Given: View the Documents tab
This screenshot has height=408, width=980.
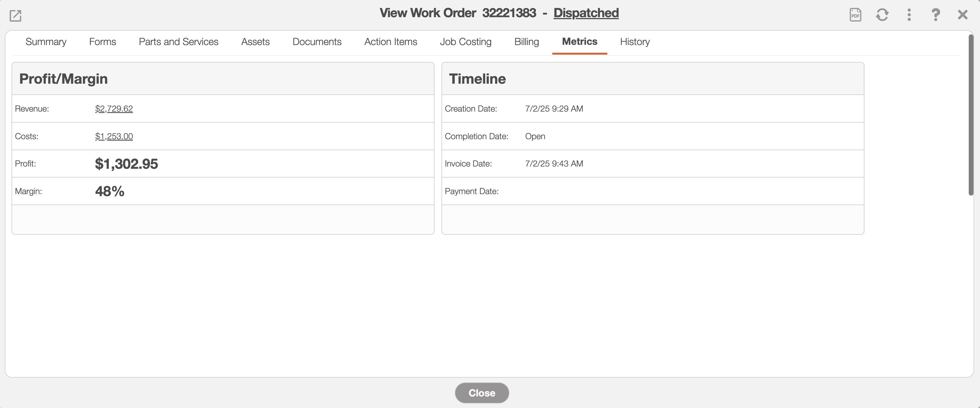Looking at the screenshot, I should point(317,42).
